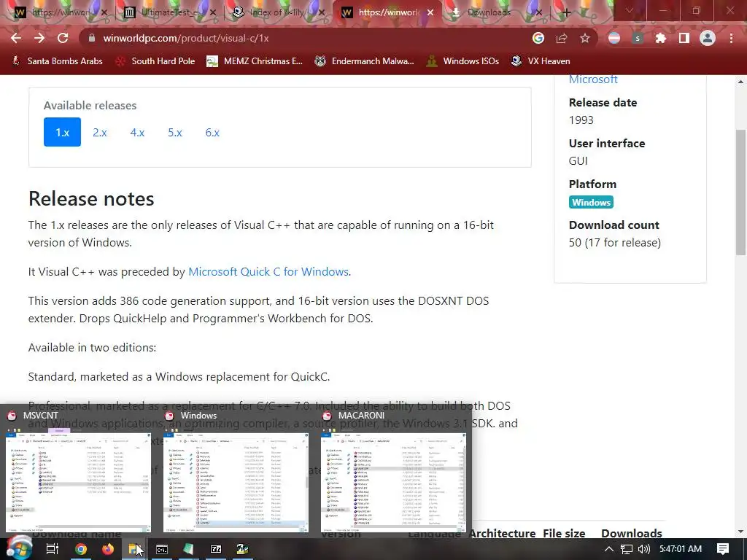This screenshot has height=560, width=747.
Task: Open Chrome's three-dot menu
Action: click(731, 38)
